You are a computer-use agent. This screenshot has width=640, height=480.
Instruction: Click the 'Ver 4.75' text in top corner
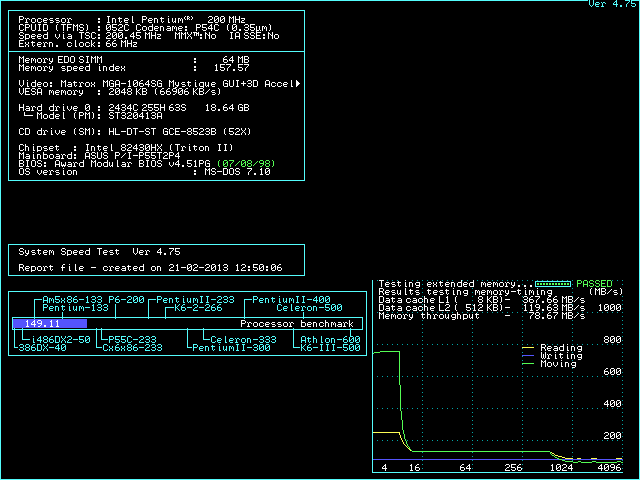pos(611,4)
